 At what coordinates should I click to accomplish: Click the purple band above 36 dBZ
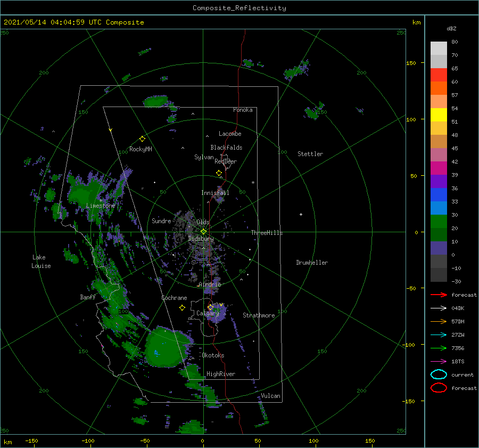point(439,182)
